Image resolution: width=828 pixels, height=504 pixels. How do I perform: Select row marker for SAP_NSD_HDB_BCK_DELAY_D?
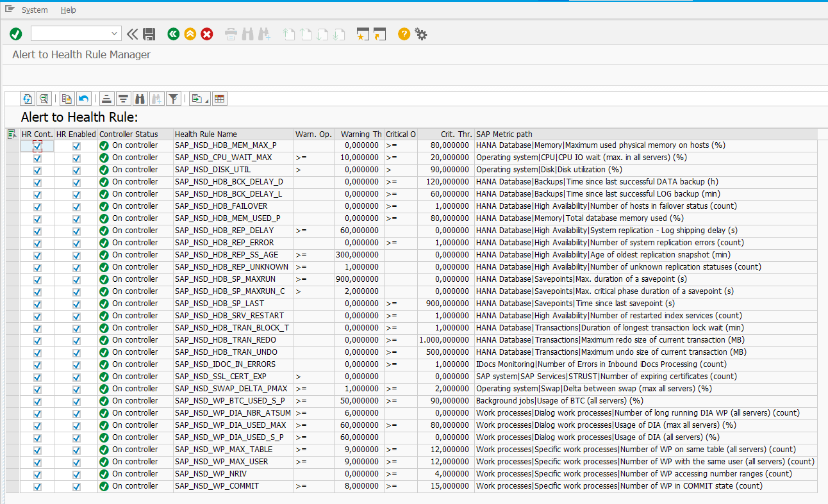pos(12,183)
